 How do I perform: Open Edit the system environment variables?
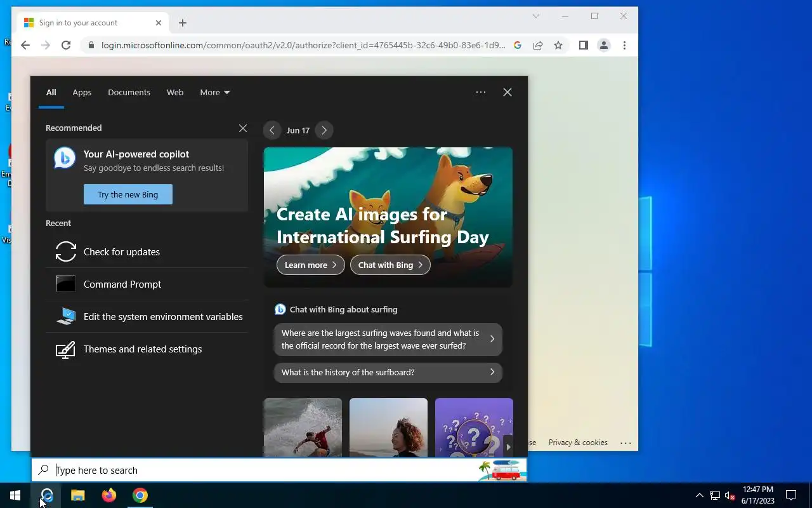147,316
